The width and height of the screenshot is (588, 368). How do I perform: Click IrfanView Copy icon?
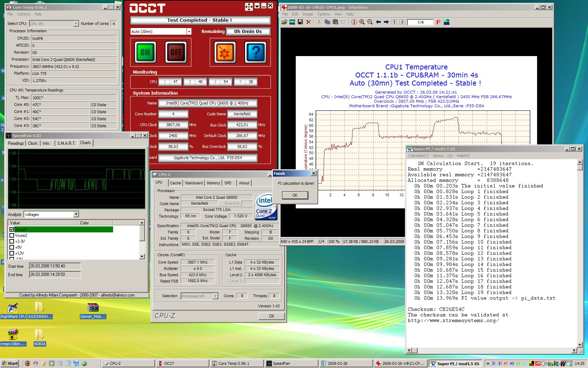pos(327,22)
